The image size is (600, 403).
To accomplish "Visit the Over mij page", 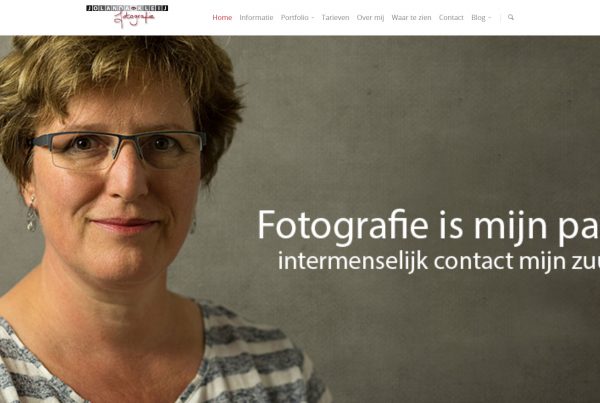I will pos(370,18).
